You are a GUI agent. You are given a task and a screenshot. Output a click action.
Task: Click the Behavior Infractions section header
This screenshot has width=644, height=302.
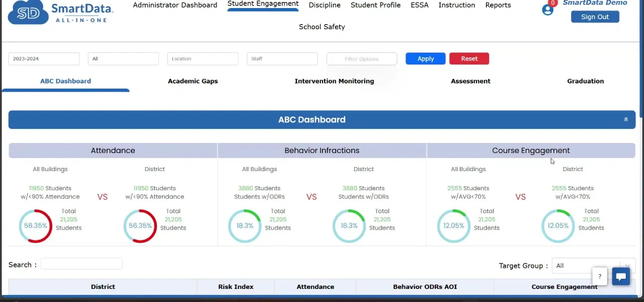[x=322, y=150]
